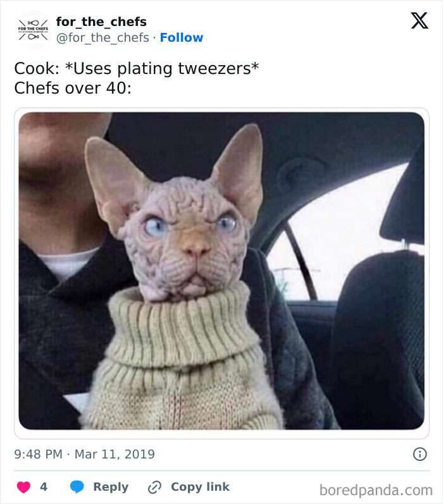Viewport: 443px width, 504px height.
Task: Click the boredpanda.com watermark
Action: [x=376, y=491]
